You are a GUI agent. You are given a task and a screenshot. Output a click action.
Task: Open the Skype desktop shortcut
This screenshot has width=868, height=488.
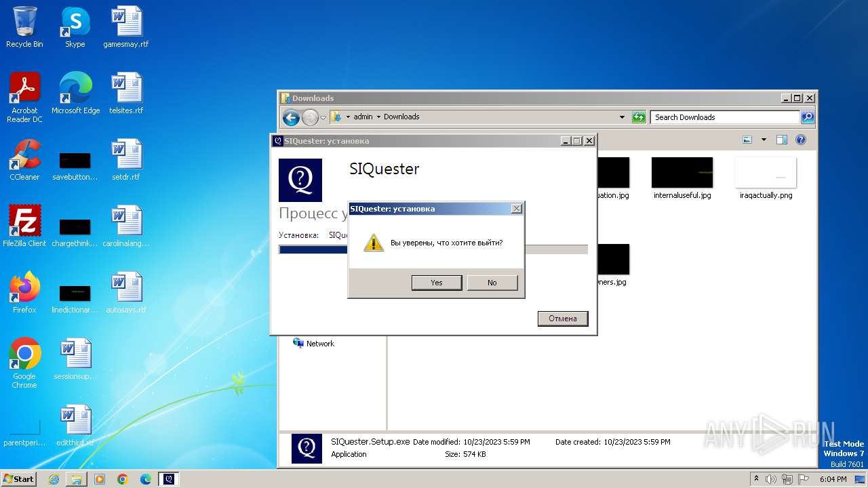[75, 28]
